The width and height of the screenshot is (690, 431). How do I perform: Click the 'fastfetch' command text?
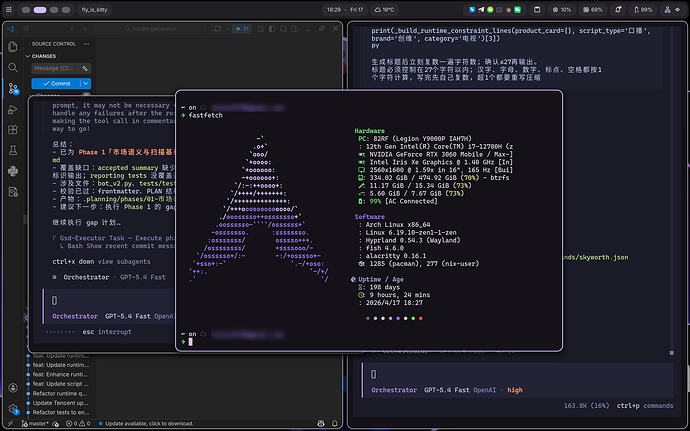[x=206, y=115]
